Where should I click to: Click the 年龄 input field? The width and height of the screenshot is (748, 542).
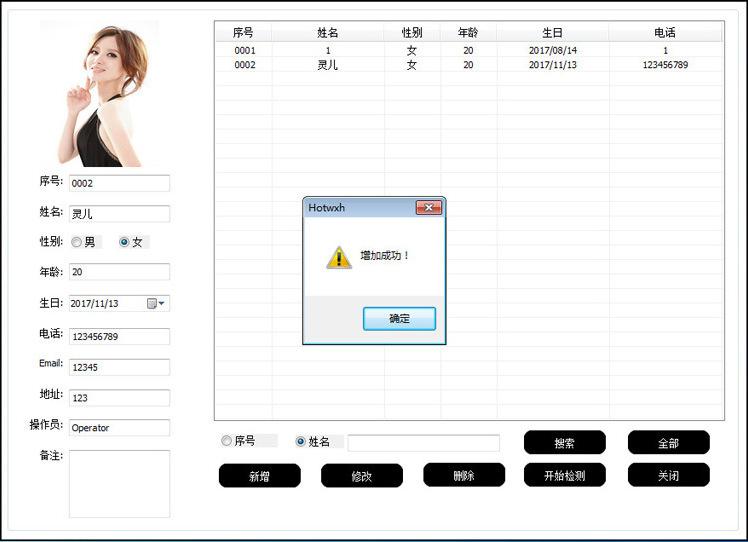coord(119,272)
